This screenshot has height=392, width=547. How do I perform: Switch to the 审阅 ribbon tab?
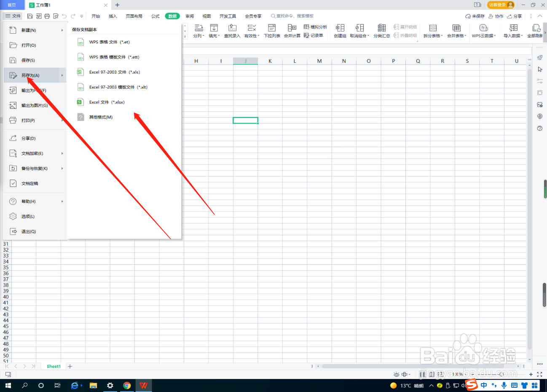[x=190, y=16]
